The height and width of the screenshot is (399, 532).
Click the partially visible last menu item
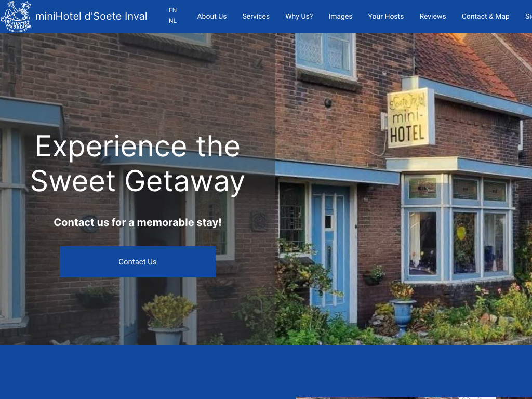[528, 16]
